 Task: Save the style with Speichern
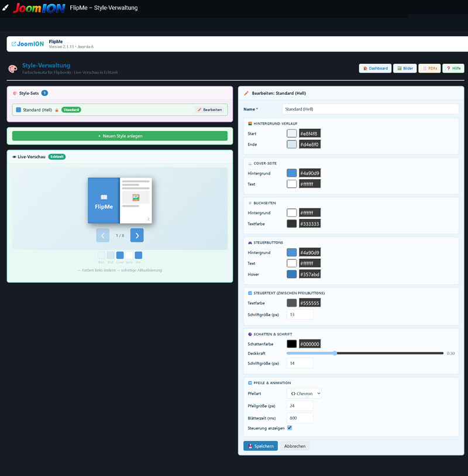pos(260,446)
